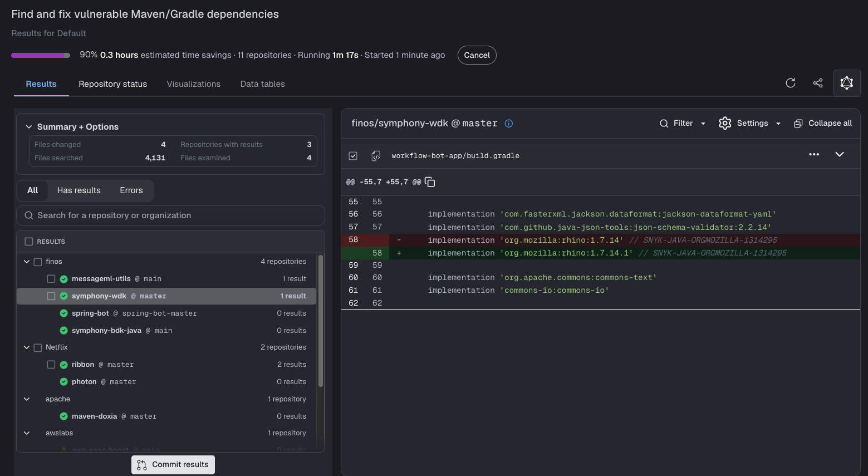The image size is (868, 476).
Task: Select the Has results filter tab
Action: (x=79, y=190)
